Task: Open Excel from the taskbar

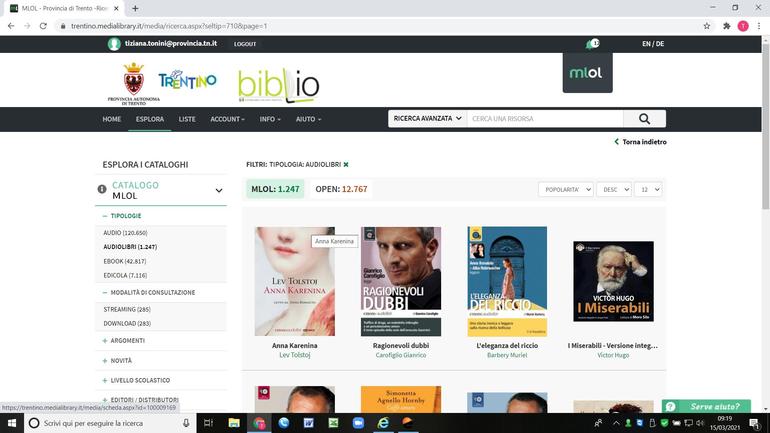Action: coord(333,423)
